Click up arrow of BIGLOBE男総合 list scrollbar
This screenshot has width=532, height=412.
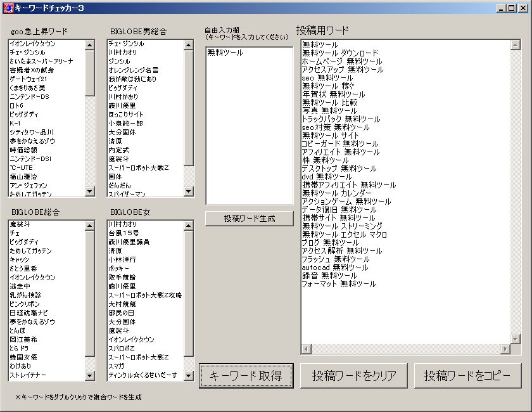[x=188, y=45]
